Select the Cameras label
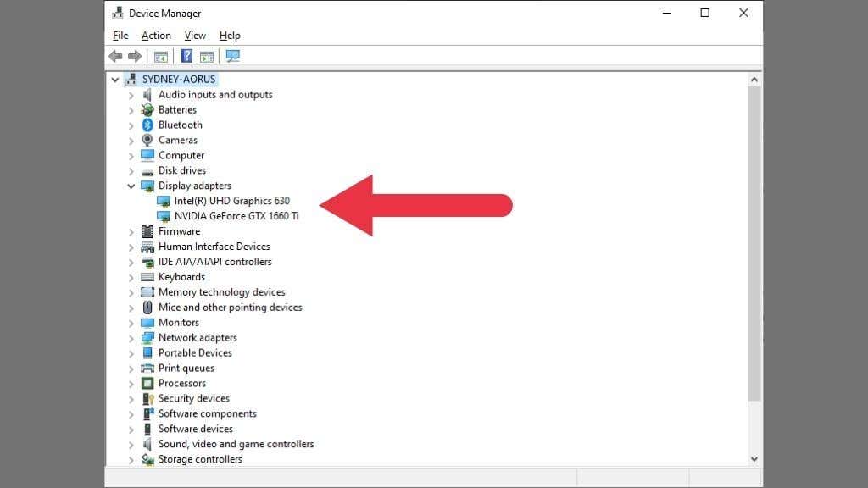Viewport: 868px width, 488px height. (178, 140)
